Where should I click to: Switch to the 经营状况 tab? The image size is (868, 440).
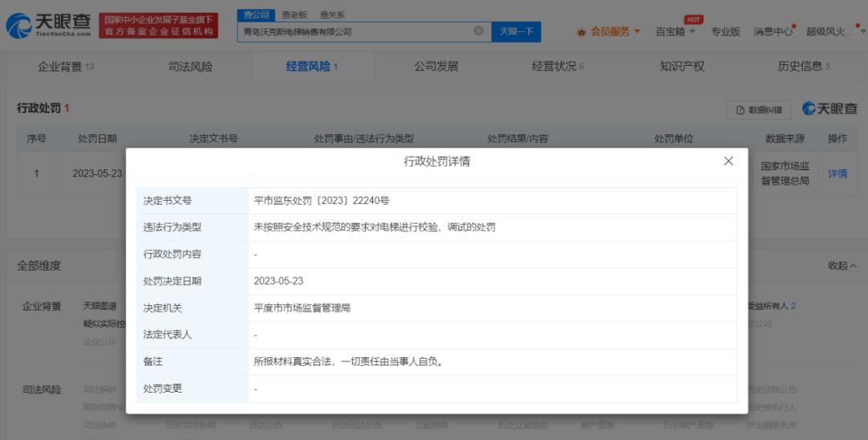tap(558, 67)
